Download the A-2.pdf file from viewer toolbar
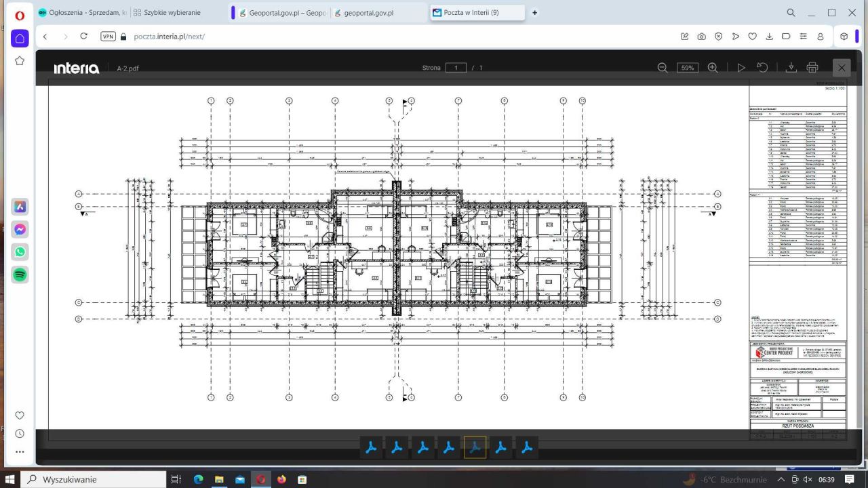This screenshot has width=868, height=488. pyautogui.click(x=791, y=68)
